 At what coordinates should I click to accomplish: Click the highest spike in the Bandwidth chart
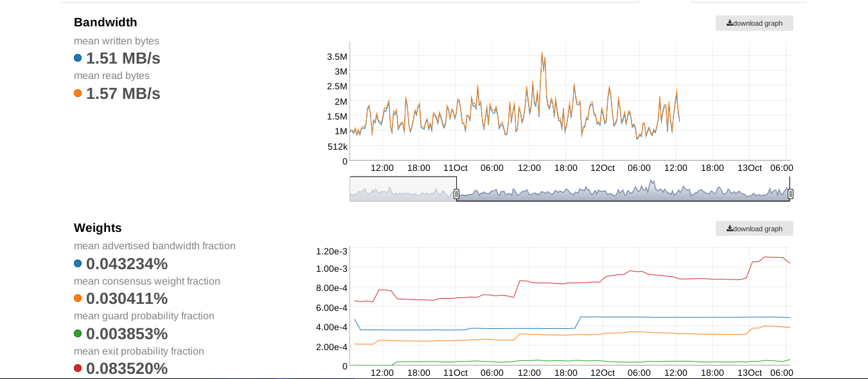[542, 53]
